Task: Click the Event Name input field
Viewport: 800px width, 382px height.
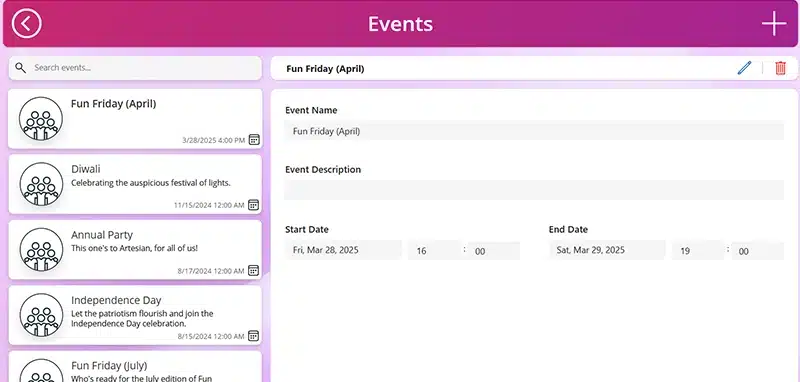Action: 534,131
